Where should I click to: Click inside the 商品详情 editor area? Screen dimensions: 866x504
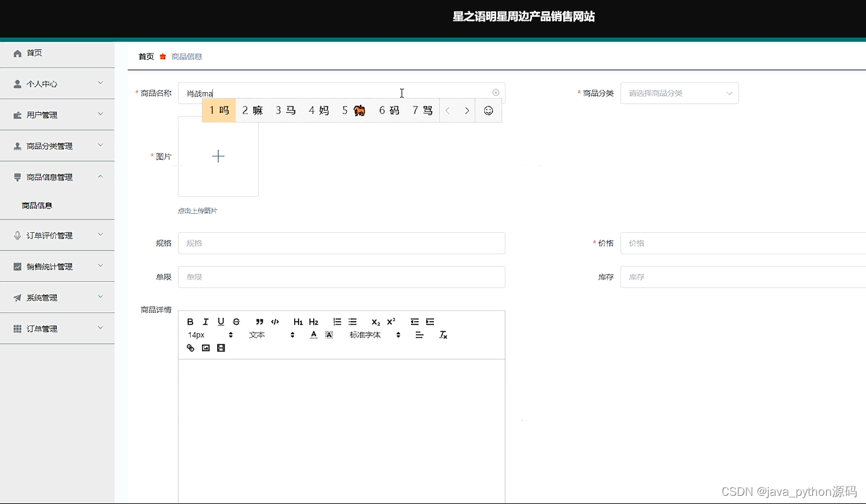[x=341, y=431]
